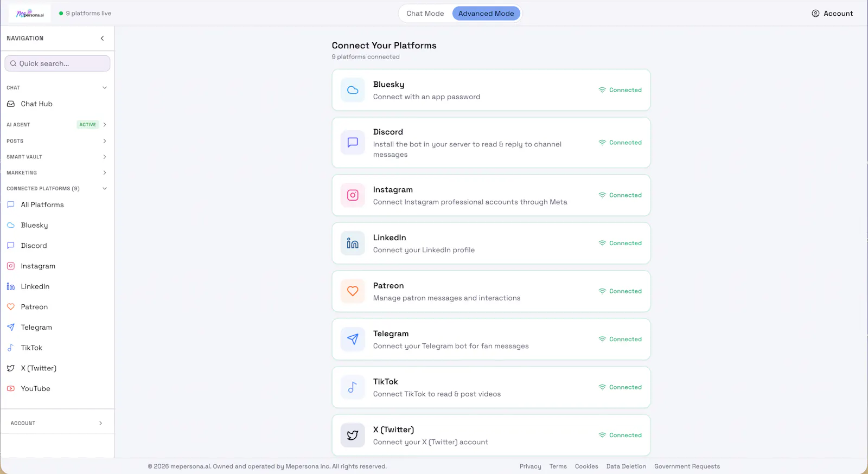Viewport: 868px width, 474px height.
Task: Click the Instagram card camera icon
Action: [x=353, y=195]
